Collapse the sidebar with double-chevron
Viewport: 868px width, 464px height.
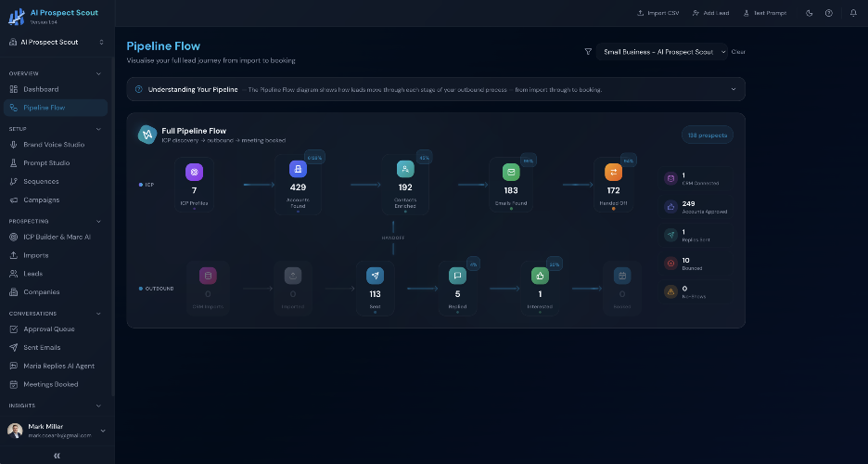(x=57, y=456)
